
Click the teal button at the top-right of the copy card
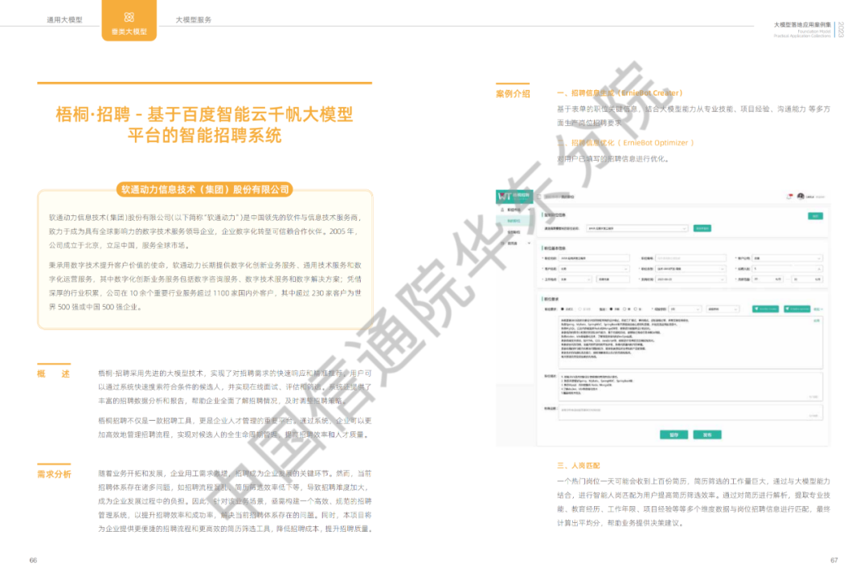point(816,216)
